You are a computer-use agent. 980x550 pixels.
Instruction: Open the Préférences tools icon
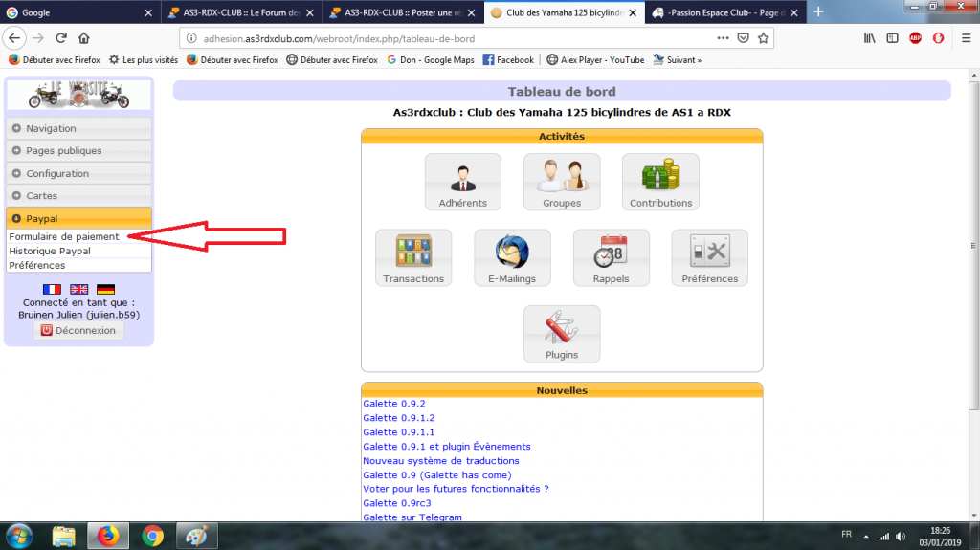pos(709,257)
